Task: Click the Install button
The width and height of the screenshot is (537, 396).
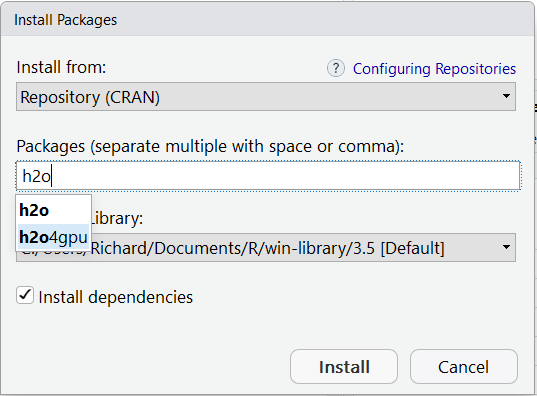Action: point(344,367)
